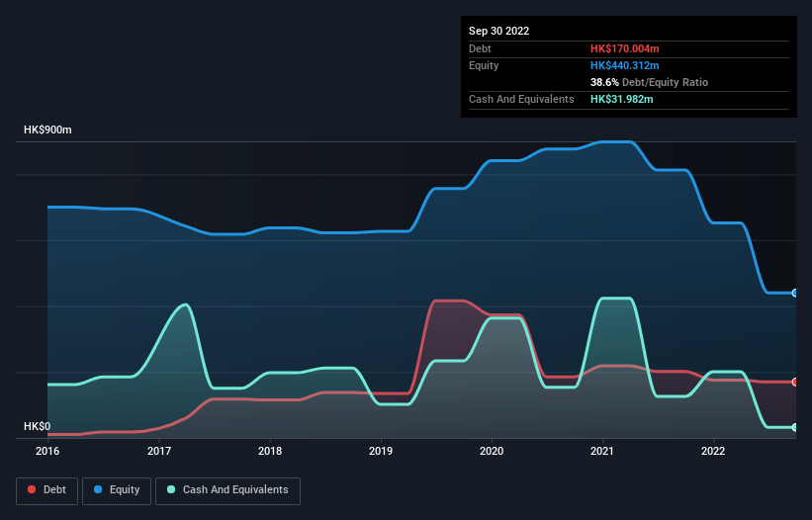812x520 pixels.
Task: Click the 38.6% Debt/Equity Ratio text
Action: pyautogui.click(x=649, y=82)
